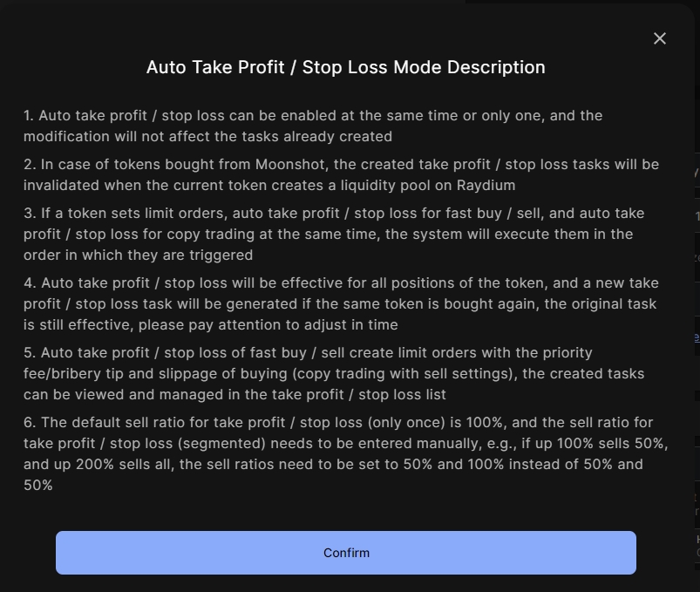Click the word "Raydium" in the description
Screen dimensions: 700x592
coord(486,185)
